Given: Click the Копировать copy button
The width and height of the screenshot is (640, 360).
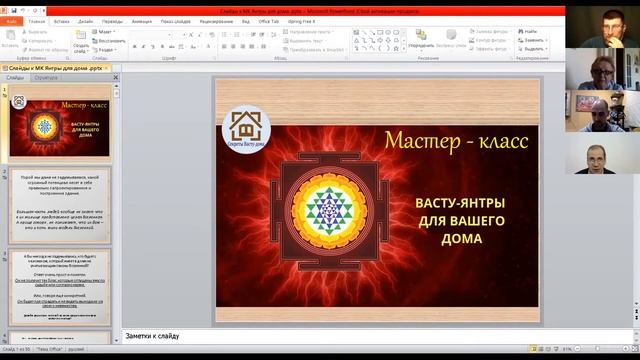Looking at the screenshot, I should click(39, 41).
